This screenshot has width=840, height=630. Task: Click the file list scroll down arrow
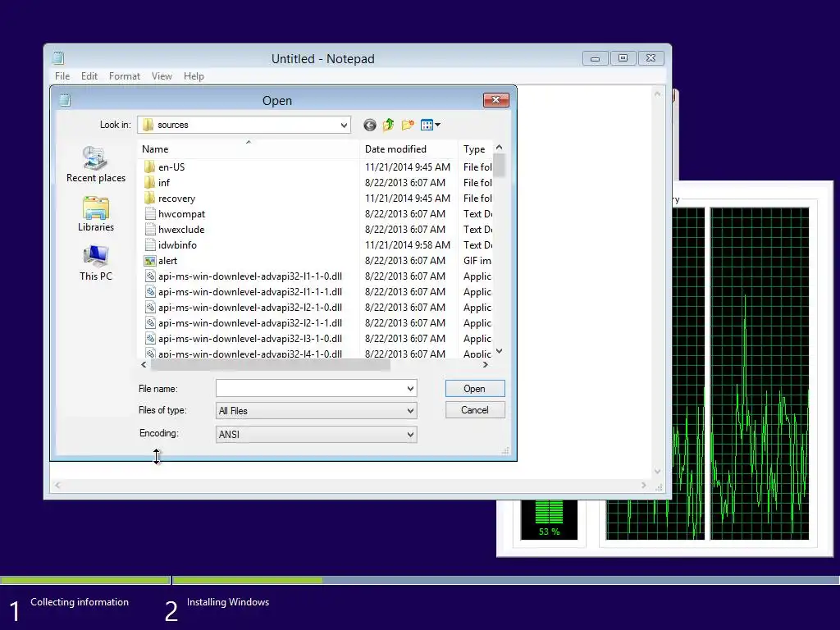(x=500, y=351)
